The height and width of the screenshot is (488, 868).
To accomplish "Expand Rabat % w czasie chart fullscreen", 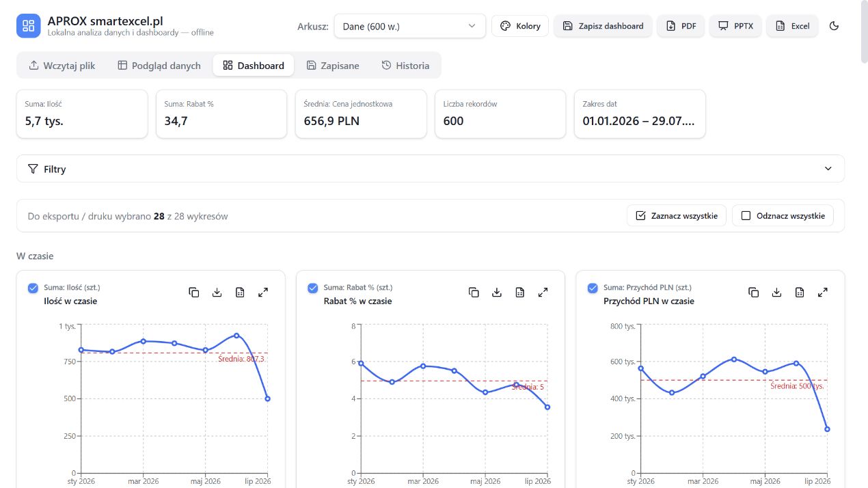I will [543, 293].
